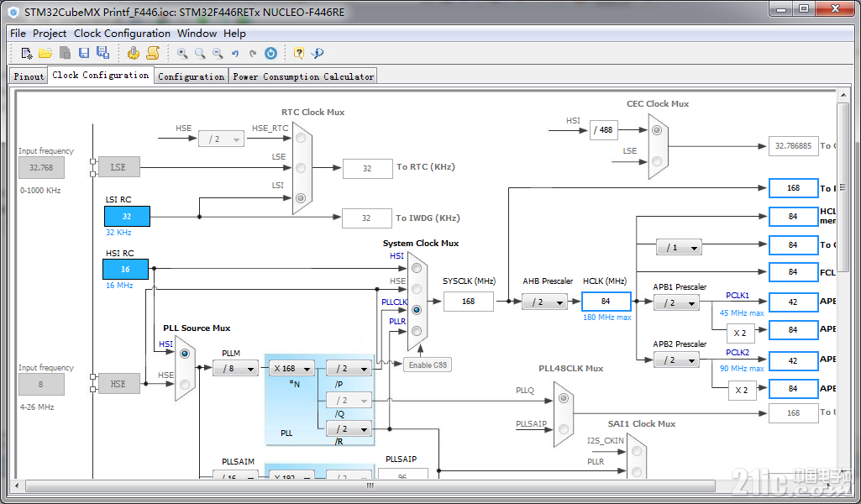Open the APB1 Prescaler dropdown
This screenshot has width=861, height=504.
coord(676,302)
